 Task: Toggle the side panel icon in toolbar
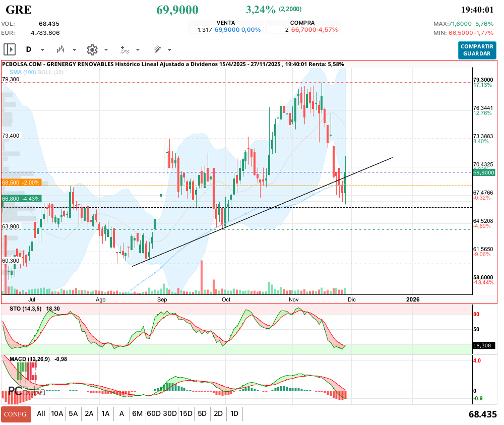click(10, 49)
